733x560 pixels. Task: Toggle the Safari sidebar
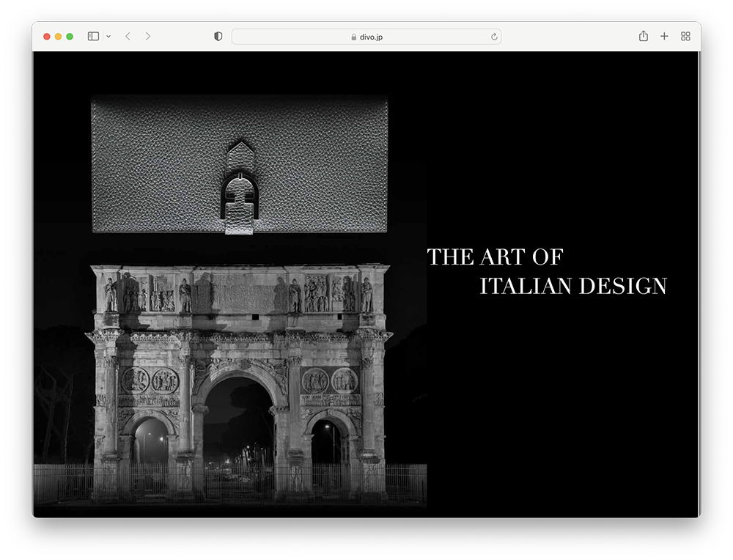tap(93, 37)
